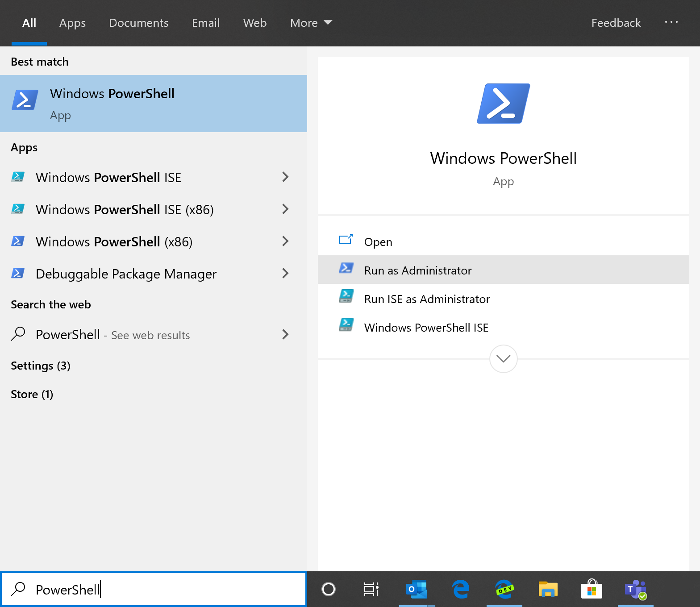Screen dimensions: 700x607
Task: Open Task View on taskbar
Action: [x=371, y=590]
